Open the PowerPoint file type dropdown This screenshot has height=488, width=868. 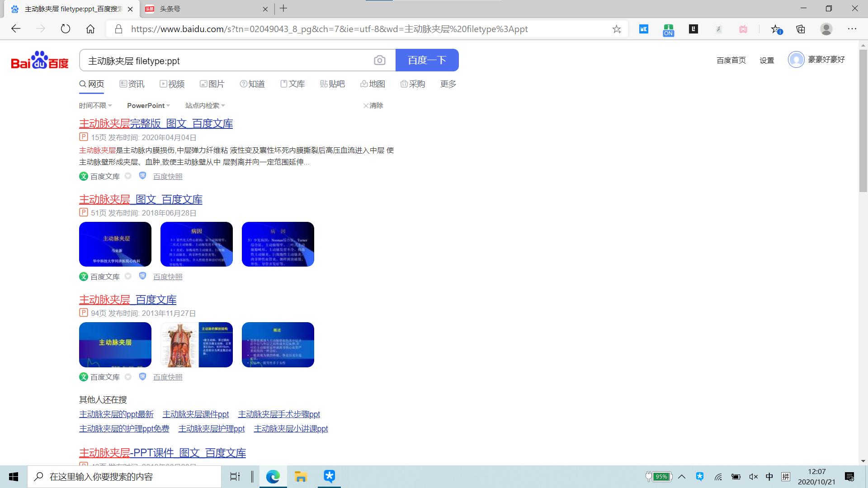[x=148, y=106]
